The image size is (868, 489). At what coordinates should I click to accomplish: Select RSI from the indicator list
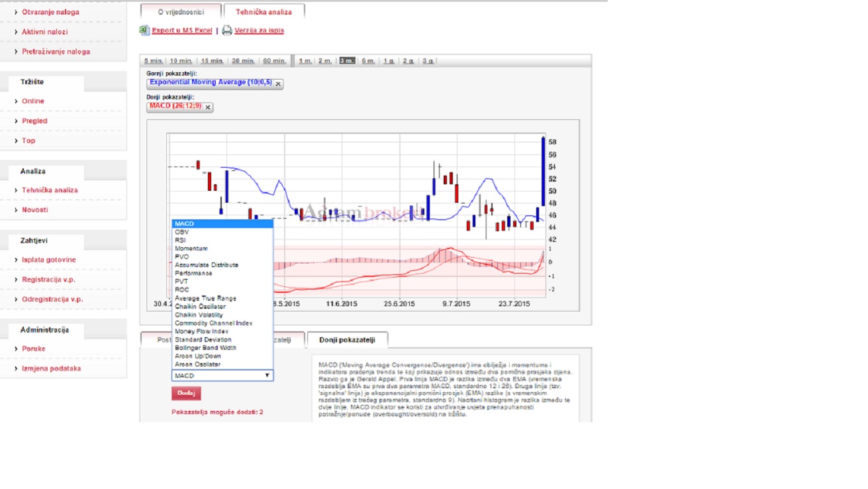(181, 241)
